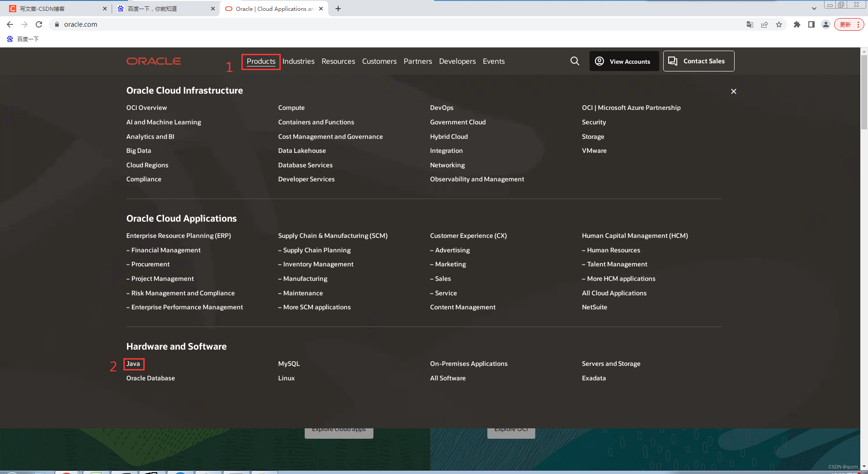The height and width of the screenshot is (474, 868).
Task: Click the View Accounts button
Action: pyautogui.click(x=624, y=61)
